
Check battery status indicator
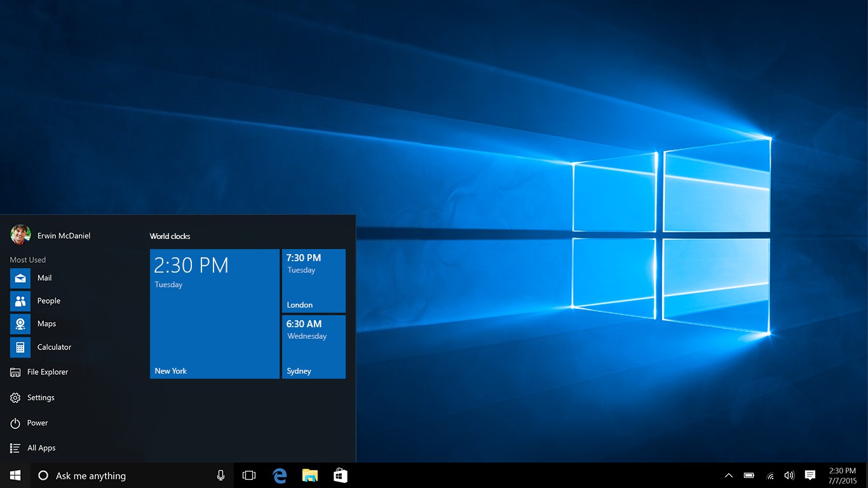tap(749, 475)
